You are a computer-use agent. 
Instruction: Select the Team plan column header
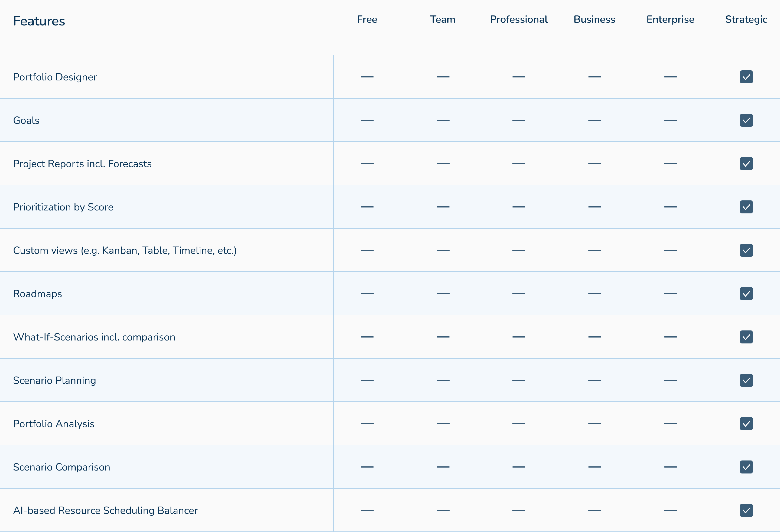coord(442,20)
